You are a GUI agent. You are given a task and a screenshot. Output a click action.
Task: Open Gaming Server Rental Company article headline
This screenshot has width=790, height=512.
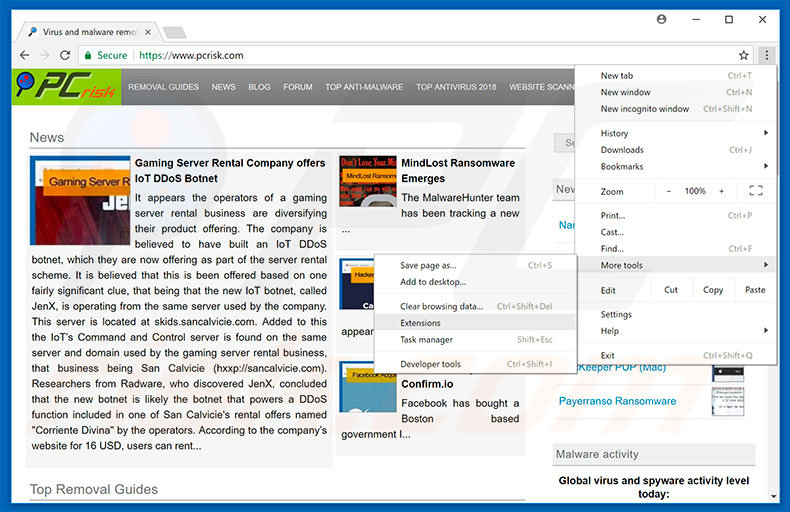point(230,171)
